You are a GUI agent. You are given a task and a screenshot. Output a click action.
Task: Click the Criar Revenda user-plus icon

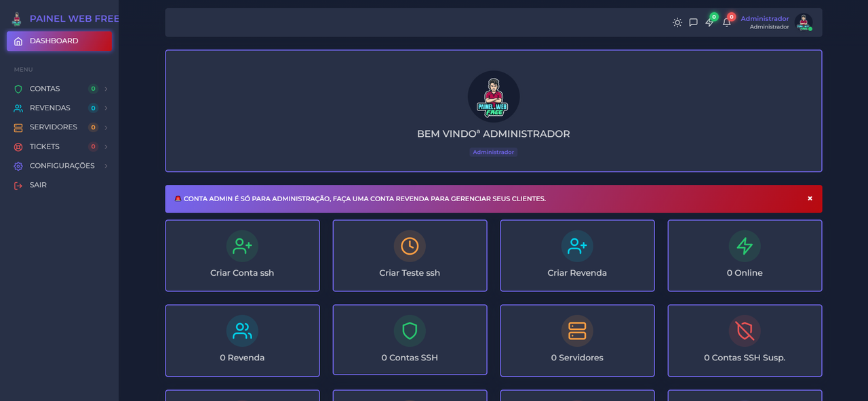[x=577, y=246]
